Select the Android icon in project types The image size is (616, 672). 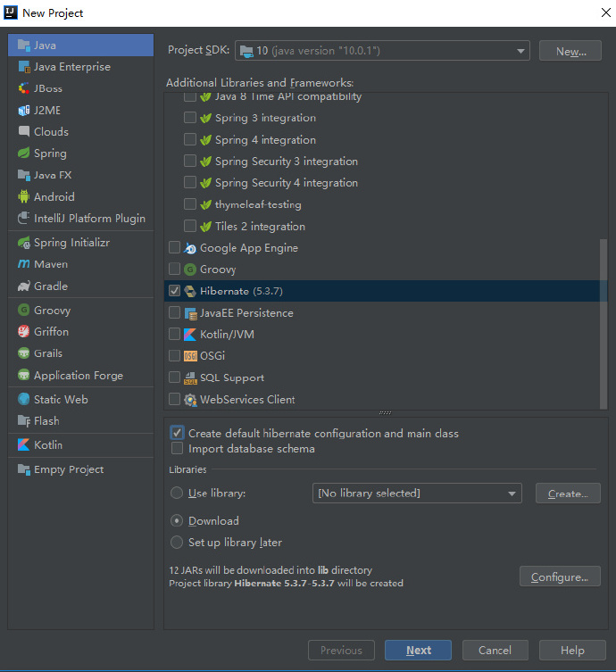pos(24,197)
